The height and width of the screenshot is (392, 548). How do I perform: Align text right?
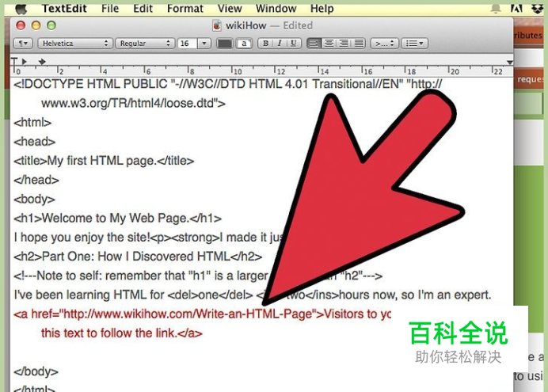pos(344,44)
